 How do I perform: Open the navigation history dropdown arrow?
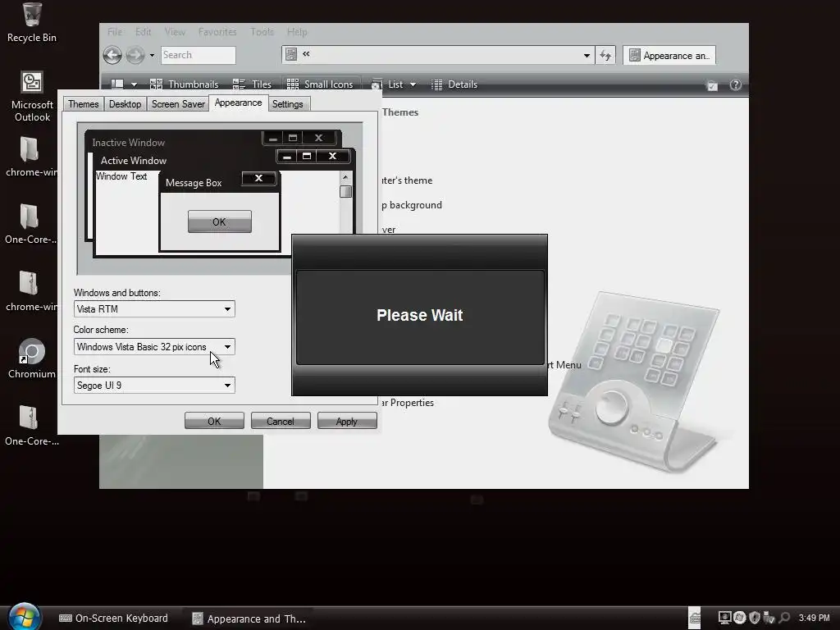pyautogui.click(x=152, y=55)
